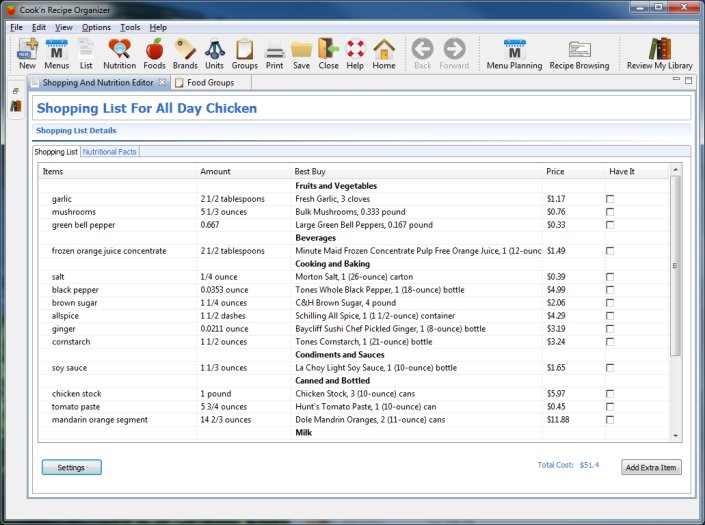Click the Settings button

[71, 467]
